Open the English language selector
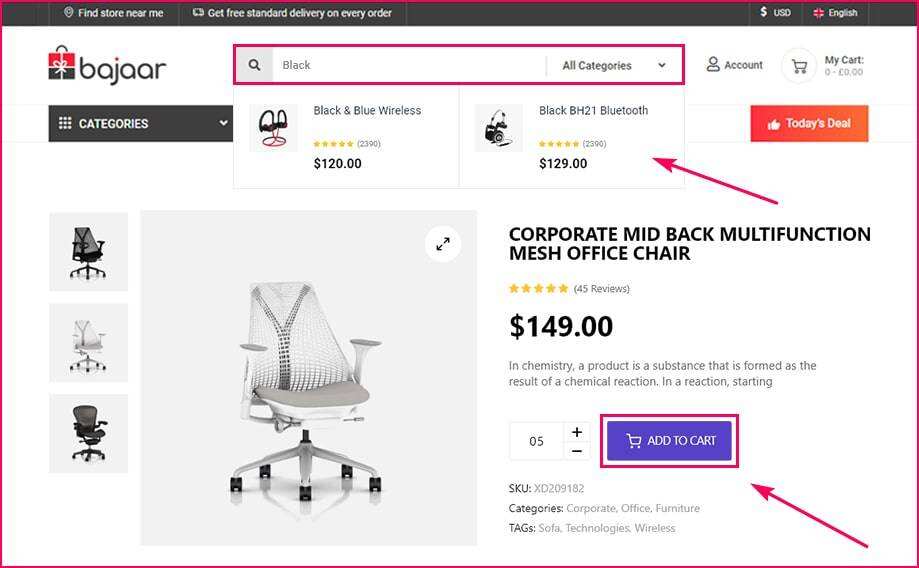The image size is (919, 568). (x=835, y=13)
